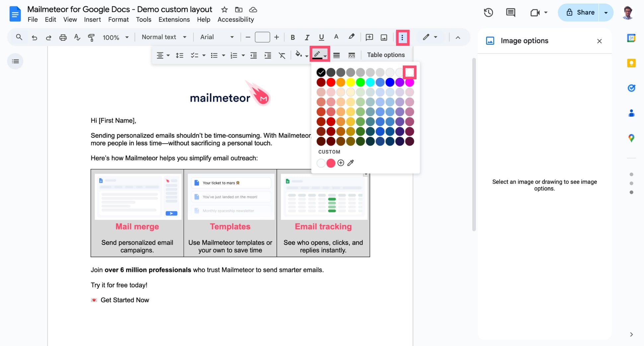Click the font size input box
This screenshot has width=644, height=346.
[262, 37]
